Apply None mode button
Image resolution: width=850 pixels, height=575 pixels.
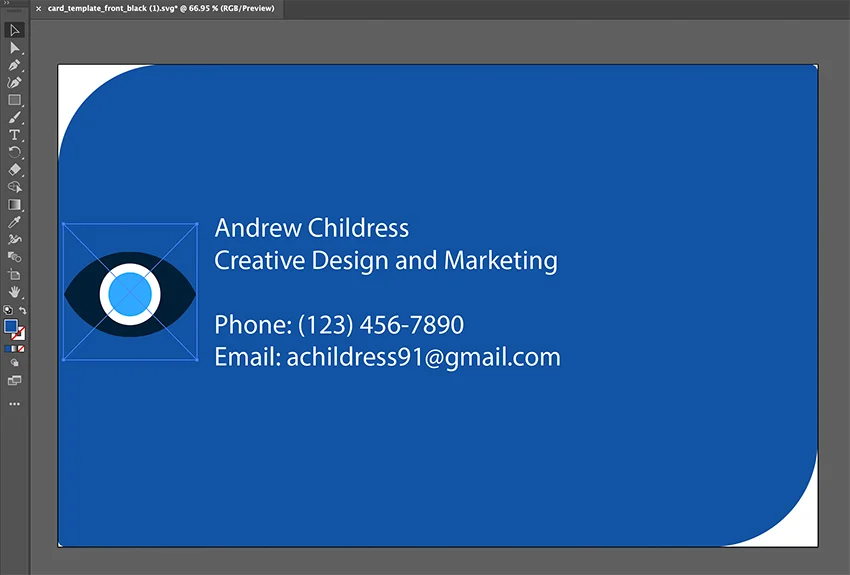(x=21, y=348)
